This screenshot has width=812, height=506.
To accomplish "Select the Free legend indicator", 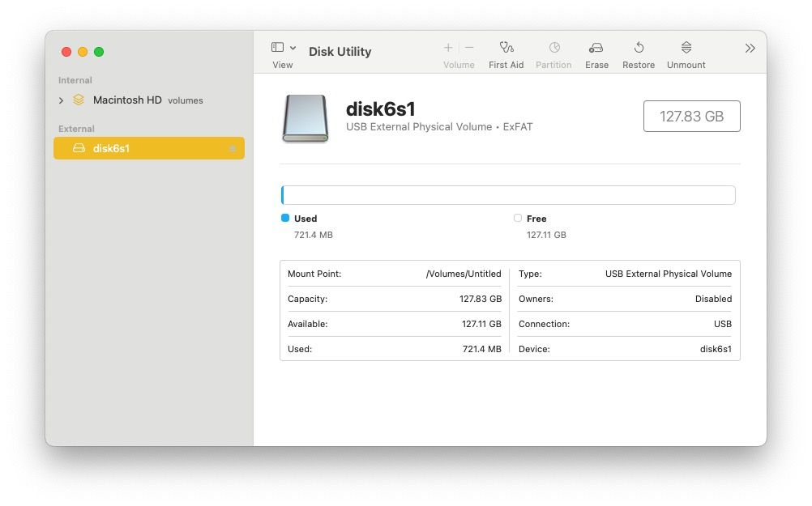I will click(x=517, y=218).
